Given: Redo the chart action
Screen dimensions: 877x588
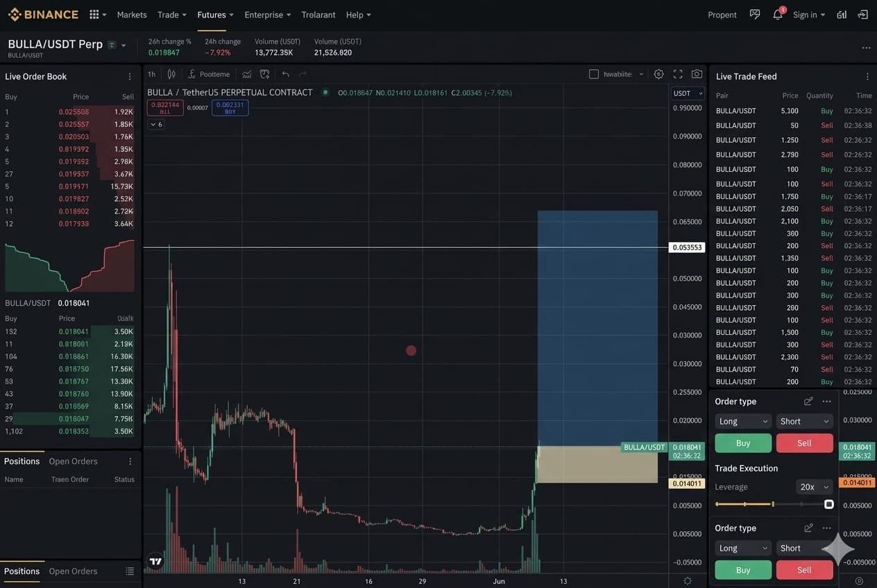Looking at the screenshot, I should [303, 74].
